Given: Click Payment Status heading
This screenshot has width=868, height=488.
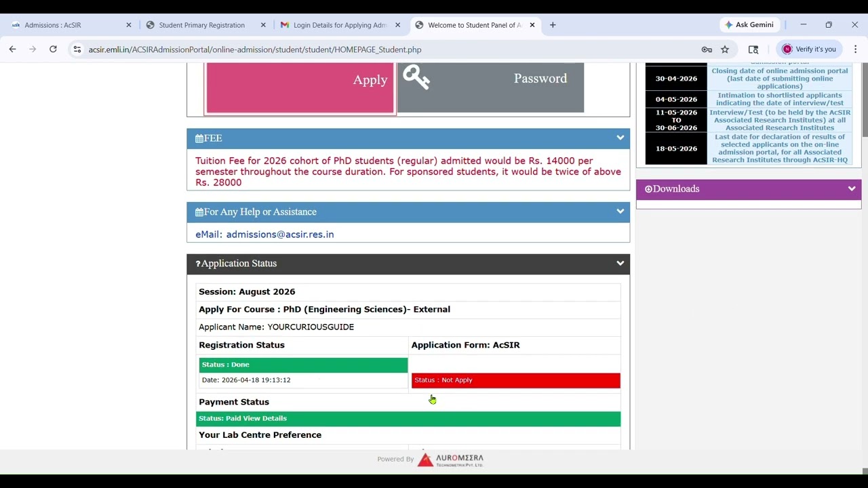Looking at the screenshot, I should [x=234, y=402].
